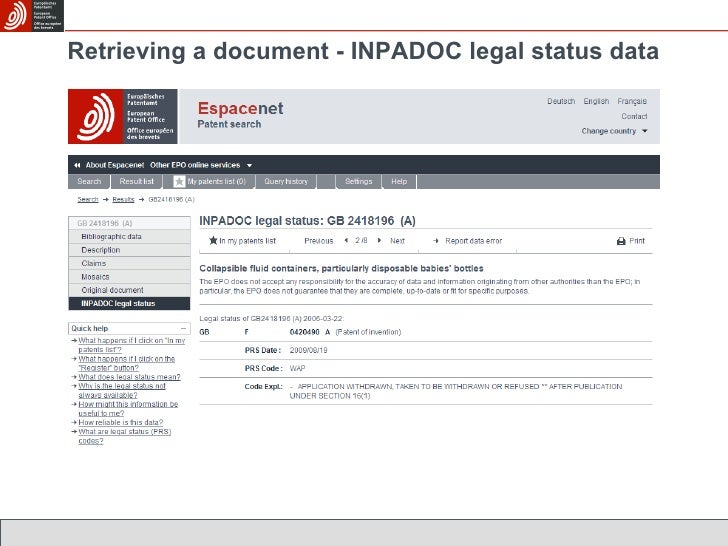Click the application number 0420490
Viewport: 728px width, 546px height.
(305, 332)
